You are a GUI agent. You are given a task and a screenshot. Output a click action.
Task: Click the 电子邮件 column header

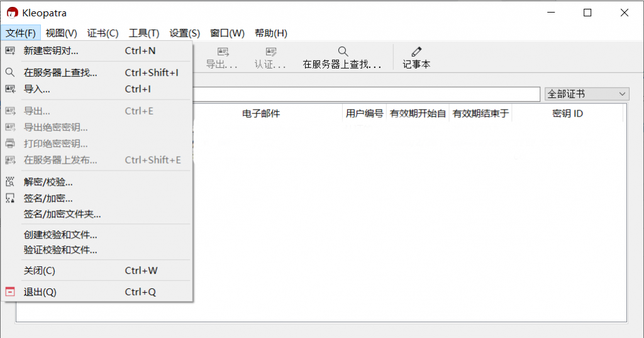[261, 113]
